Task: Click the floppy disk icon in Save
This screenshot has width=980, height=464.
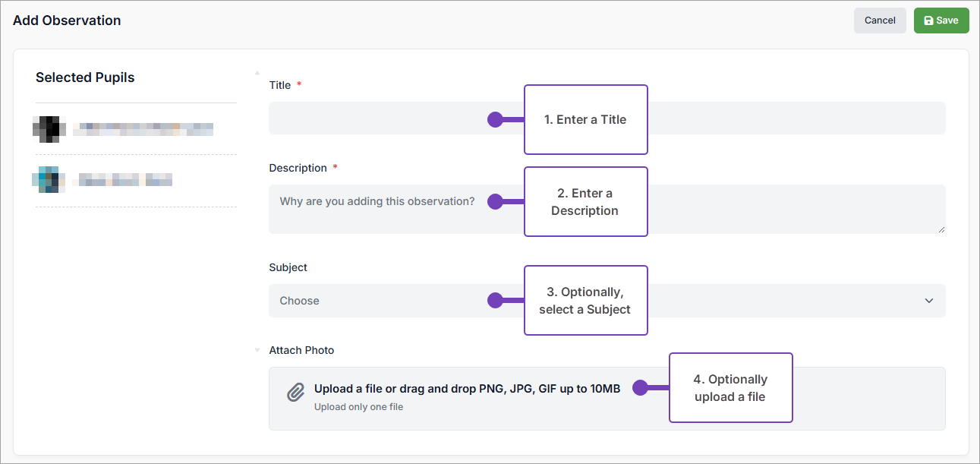Action: point(928,21)
